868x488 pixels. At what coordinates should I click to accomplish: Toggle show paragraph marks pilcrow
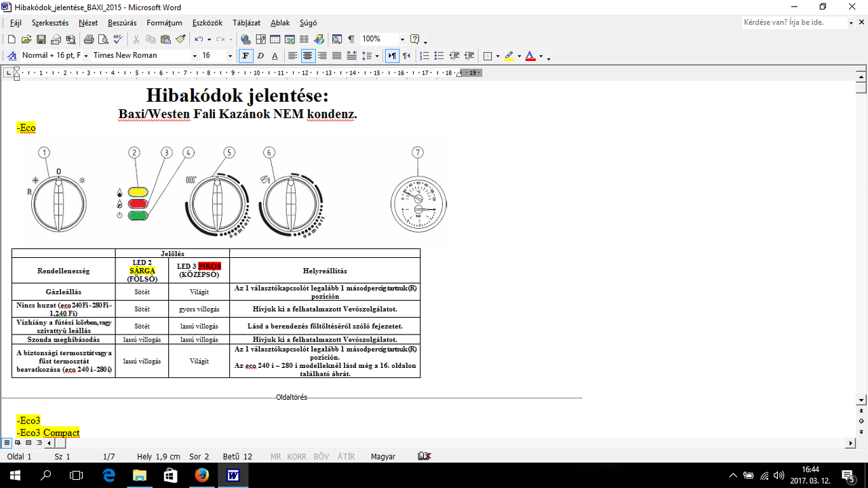[x=351, y=39]
